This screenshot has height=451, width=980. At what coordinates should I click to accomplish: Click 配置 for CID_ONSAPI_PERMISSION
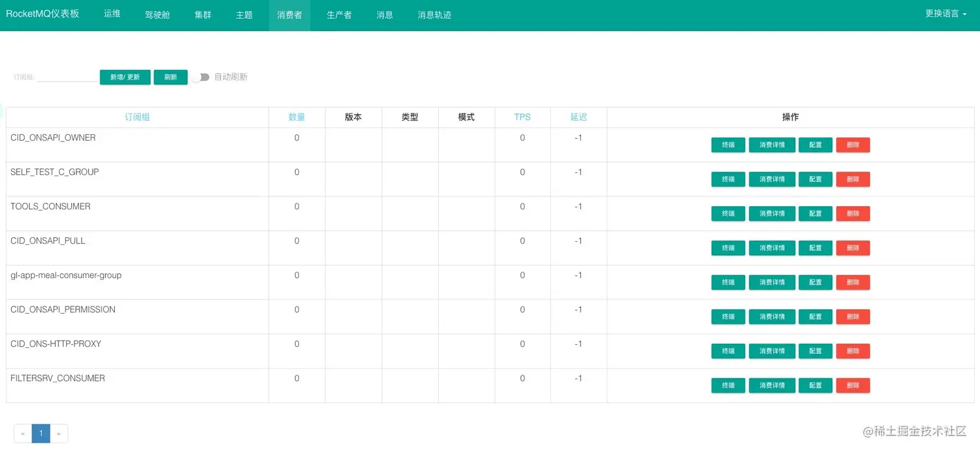[815, 317]
